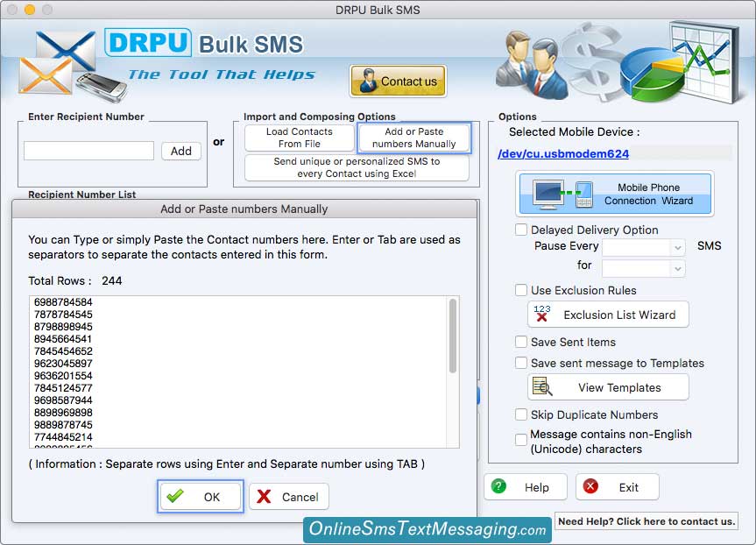
Task: Enable Delayed Delivery Option checkbox
Action: coord(521,230)
